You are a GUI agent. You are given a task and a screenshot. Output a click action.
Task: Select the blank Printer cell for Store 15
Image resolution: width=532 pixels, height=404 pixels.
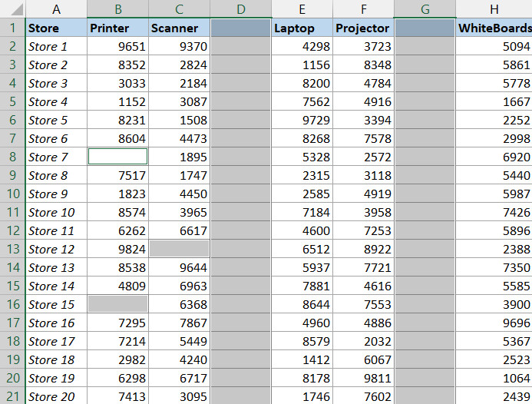click(117, 304)
